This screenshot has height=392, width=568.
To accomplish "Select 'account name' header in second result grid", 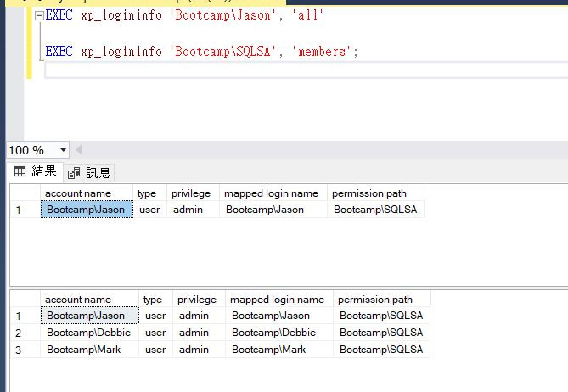I will (89, 300).
